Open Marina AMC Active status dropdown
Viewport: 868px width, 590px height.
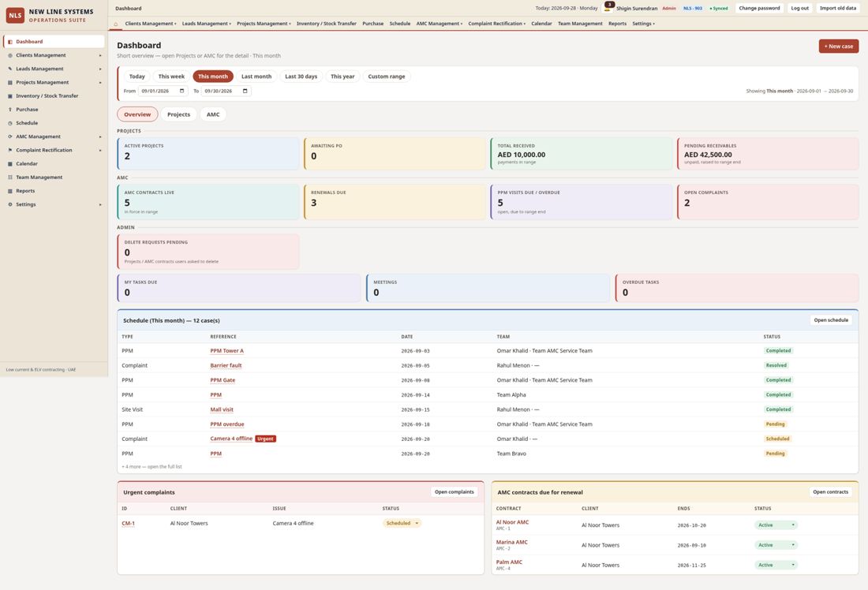click(776, 544)
